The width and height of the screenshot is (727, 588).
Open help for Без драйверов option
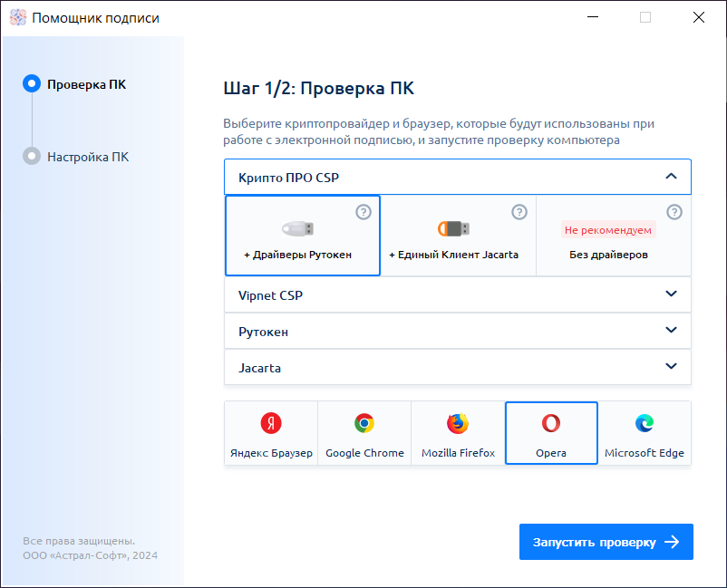(674, 212)
